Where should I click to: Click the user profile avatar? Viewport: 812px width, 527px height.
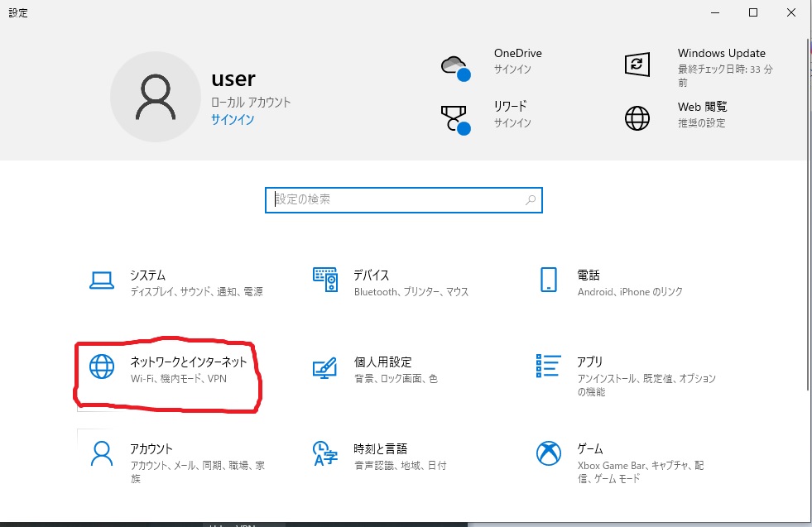click(156, 96)
